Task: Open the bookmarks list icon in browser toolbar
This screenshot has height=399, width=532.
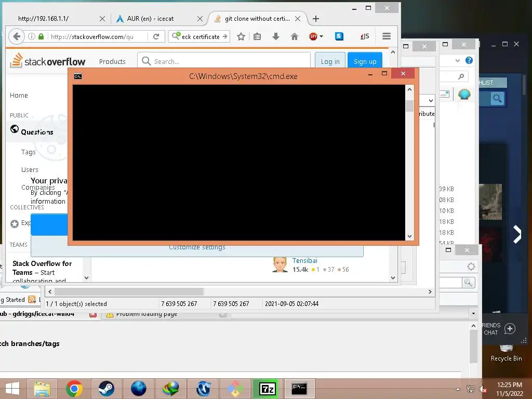Action: tap(257, 36)
